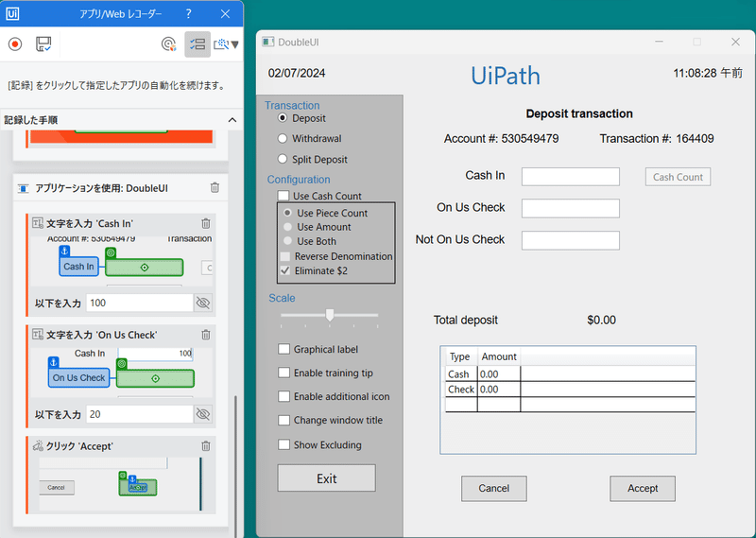Select the Use Both radio button
The height and width of the screenshot is (538, 756).
pyautogui.click(x=288, y=241)
